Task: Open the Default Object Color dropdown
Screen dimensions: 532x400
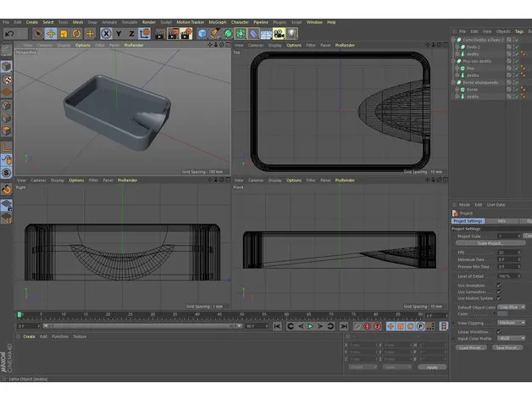Action: (x=511, y=307)
